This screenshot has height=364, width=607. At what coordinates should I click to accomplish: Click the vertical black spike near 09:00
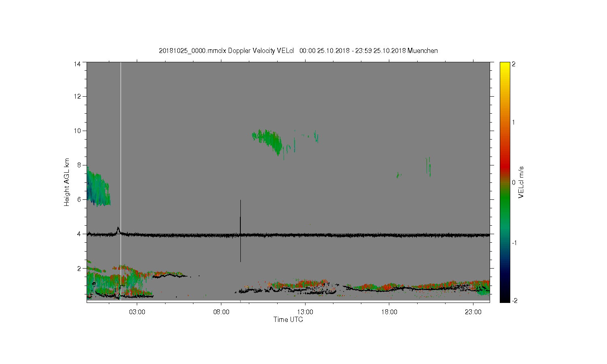pos(240,231)
